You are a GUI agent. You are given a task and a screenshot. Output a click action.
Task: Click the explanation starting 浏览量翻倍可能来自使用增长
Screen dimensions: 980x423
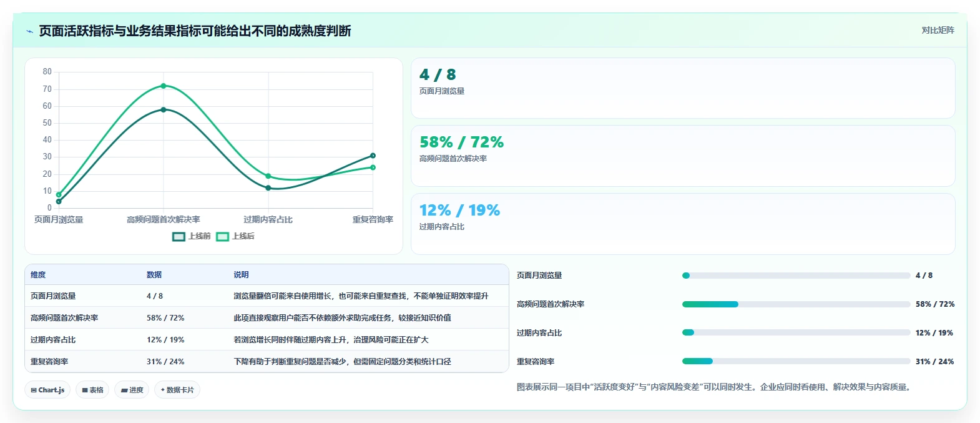(x=361, y=296)
